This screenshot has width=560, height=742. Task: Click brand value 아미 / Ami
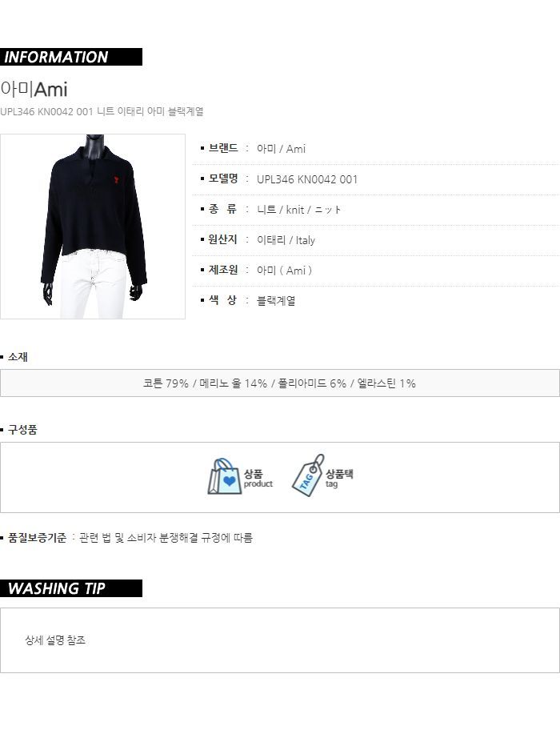pyautogui.click(x=281, y=149)
